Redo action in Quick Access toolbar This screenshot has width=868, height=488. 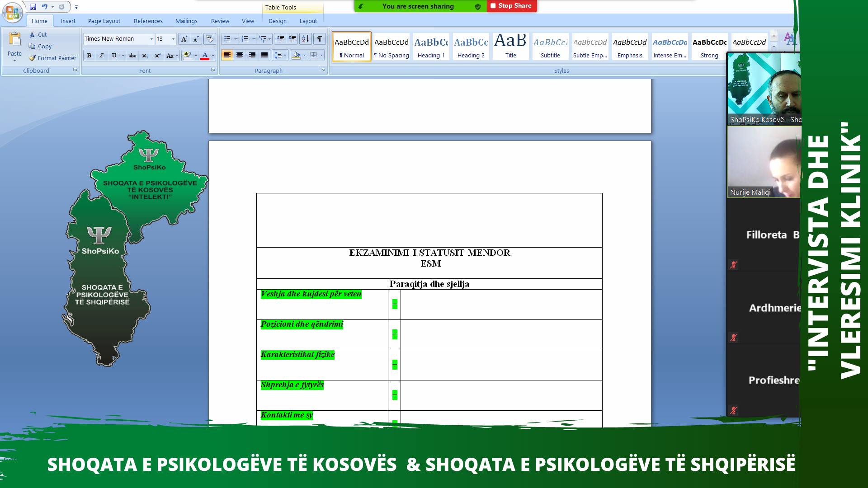[x=61, y=7]
